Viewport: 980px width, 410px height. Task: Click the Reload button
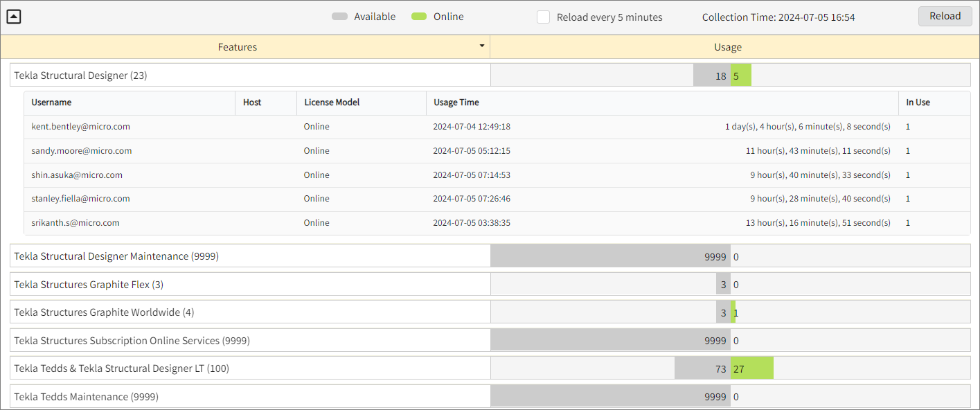click(x=945, y=16)
